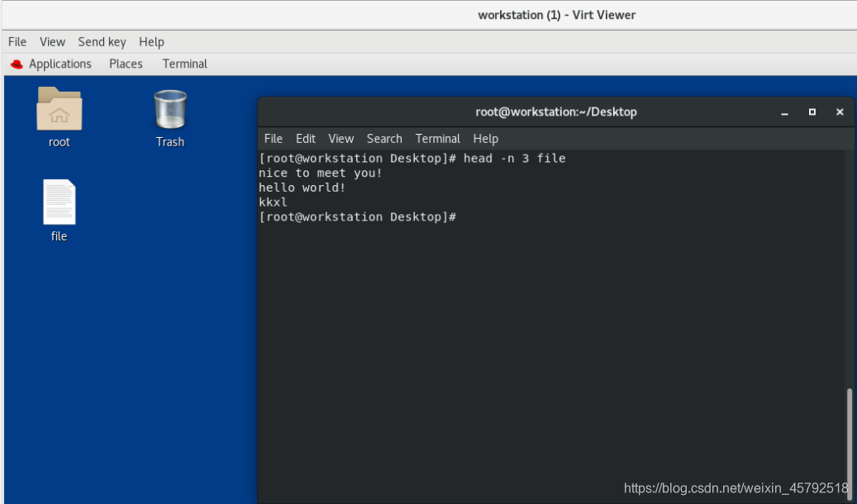Click the 'workstation (1) - Virt Viewer' title
The height and width of the screenshot is (504, 857).
[556, 16]
